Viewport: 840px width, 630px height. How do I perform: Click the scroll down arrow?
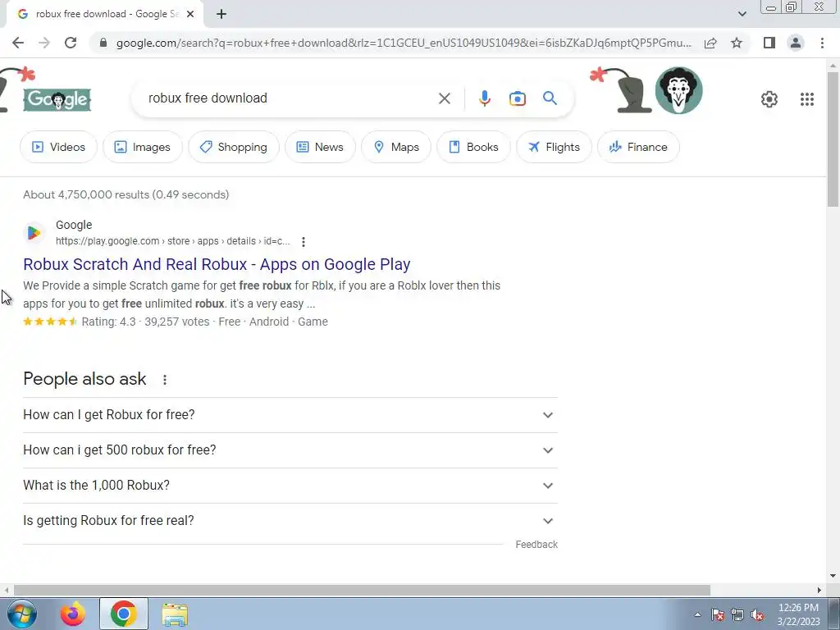pos(833,577)
